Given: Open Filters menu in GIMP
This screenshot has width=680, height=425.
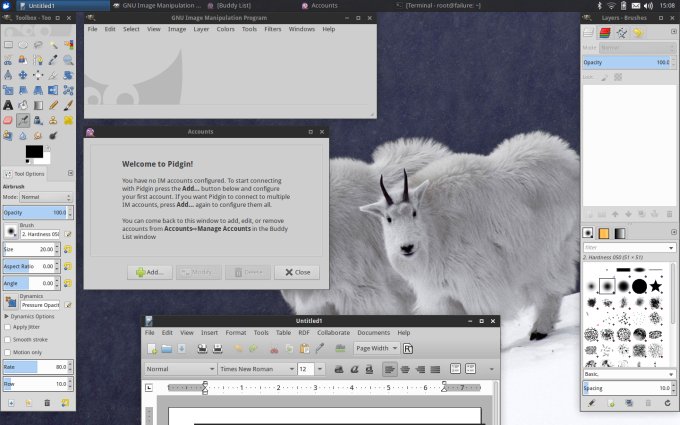Looking at the screenshot, I should coord(273,29).
